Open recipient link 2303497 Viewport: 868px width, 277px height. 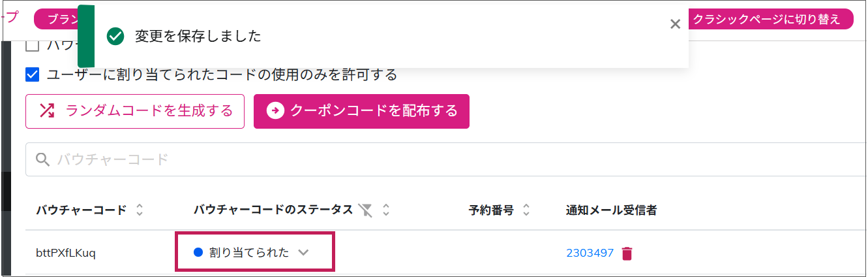point(590,253)
